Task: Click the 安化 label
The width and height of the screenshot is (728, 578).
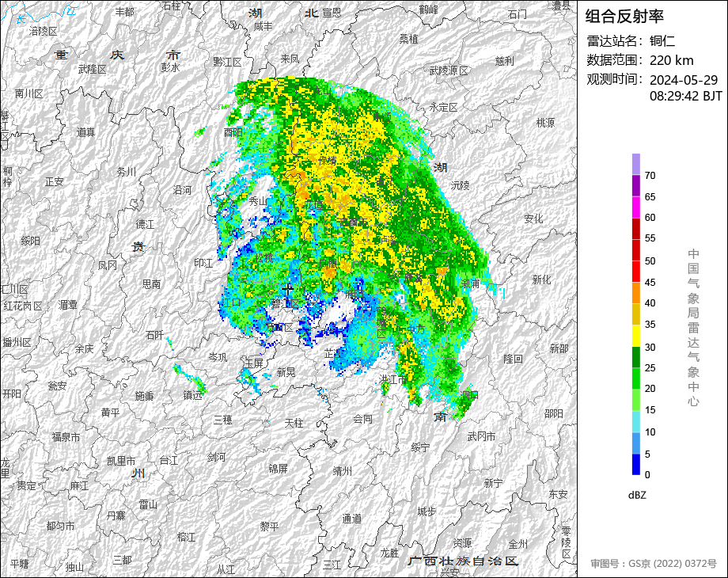Action: (533, 219)
